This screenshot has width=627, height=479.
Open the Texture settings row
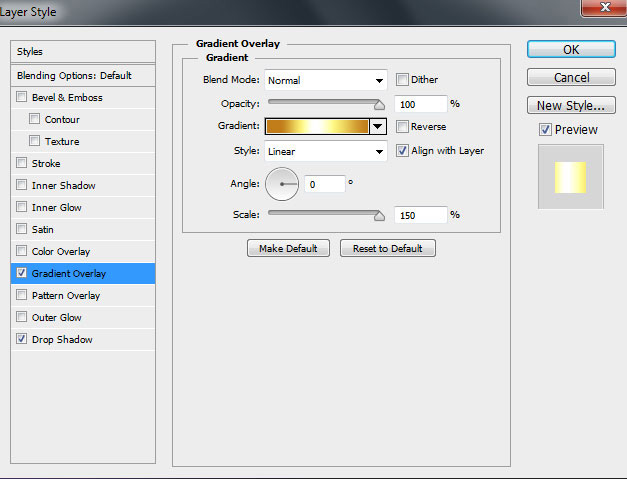pyautogui.click(x=83, y=142)
